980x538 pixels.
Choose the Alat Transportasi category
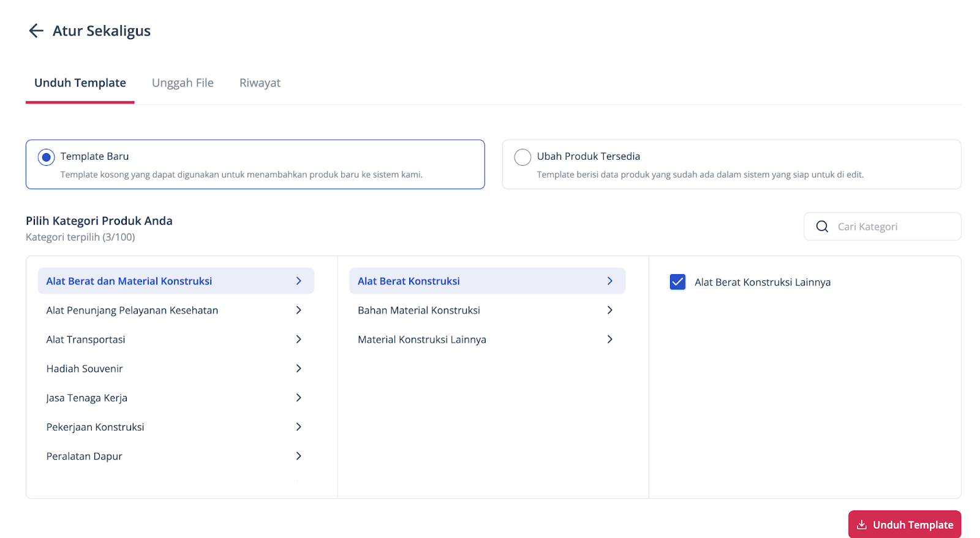click(x=176, y=339)
